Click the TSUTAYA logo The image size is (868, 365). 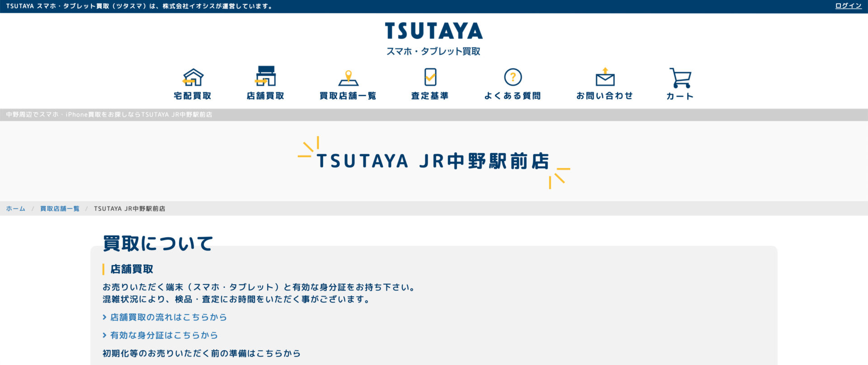click(434, 31)
